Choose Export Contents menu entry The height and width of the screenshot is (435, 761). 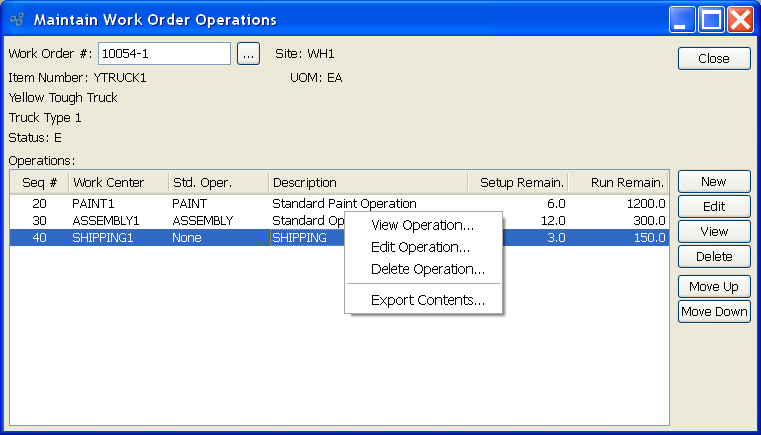coord(427,300)
